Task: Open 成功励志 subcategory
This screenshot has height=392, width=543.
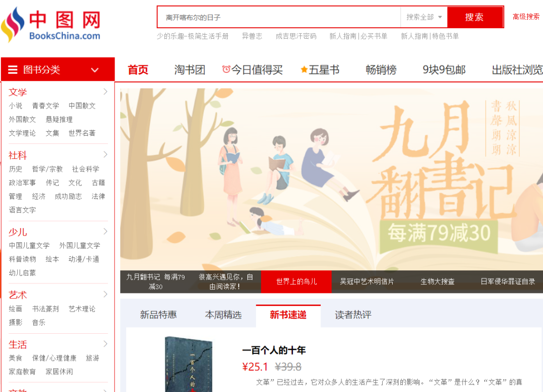Action: pyautogui.click(x=68, y=197)
